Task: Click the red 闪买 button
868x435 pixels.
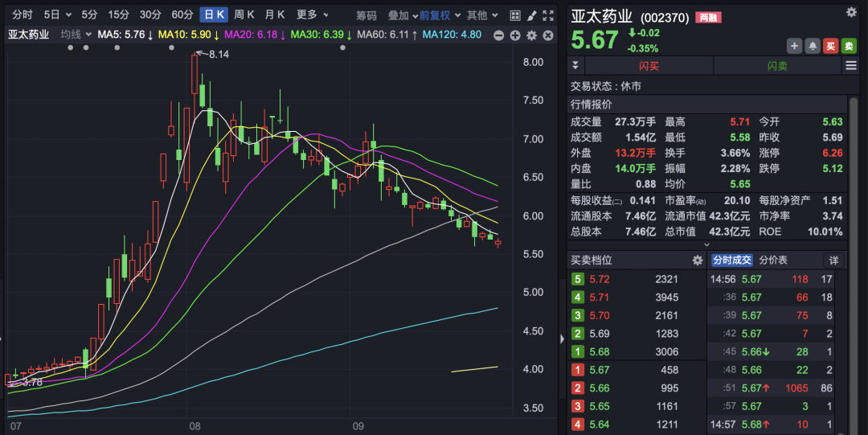Action: 649,66
